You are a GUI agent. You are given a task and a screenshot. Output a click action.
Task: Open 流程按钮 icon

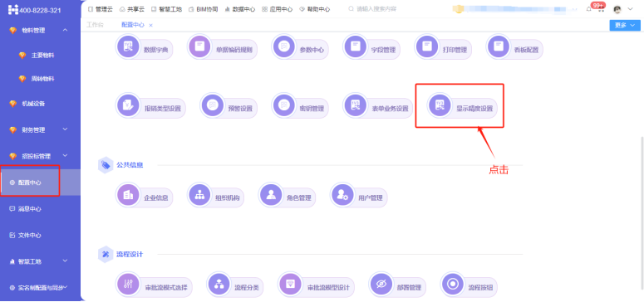(453, 284)
